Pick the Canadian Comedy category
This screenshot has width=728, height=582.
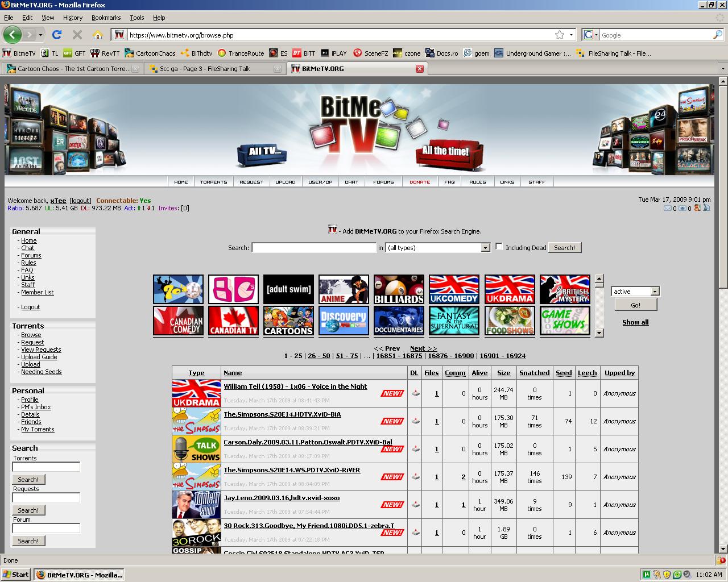coord(179,321)
